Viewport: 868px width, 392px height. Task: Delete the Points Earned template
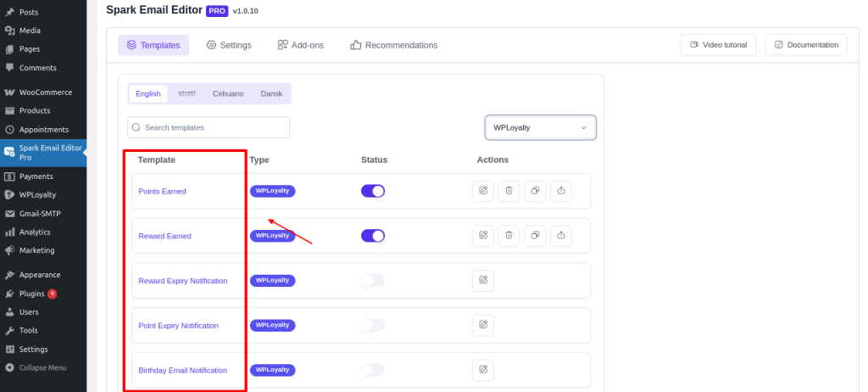pyautogui.click(x=509, y=191)
